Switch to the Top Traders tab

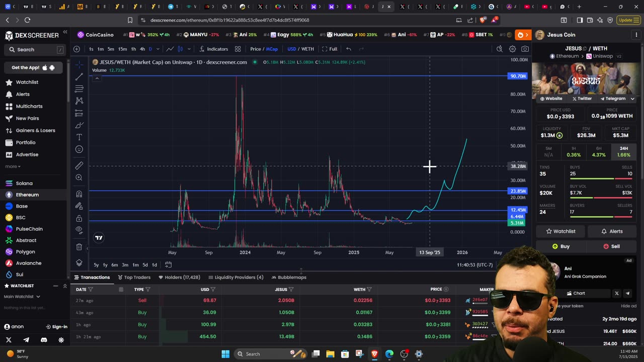pyautogui.click(x=134, y=277)
